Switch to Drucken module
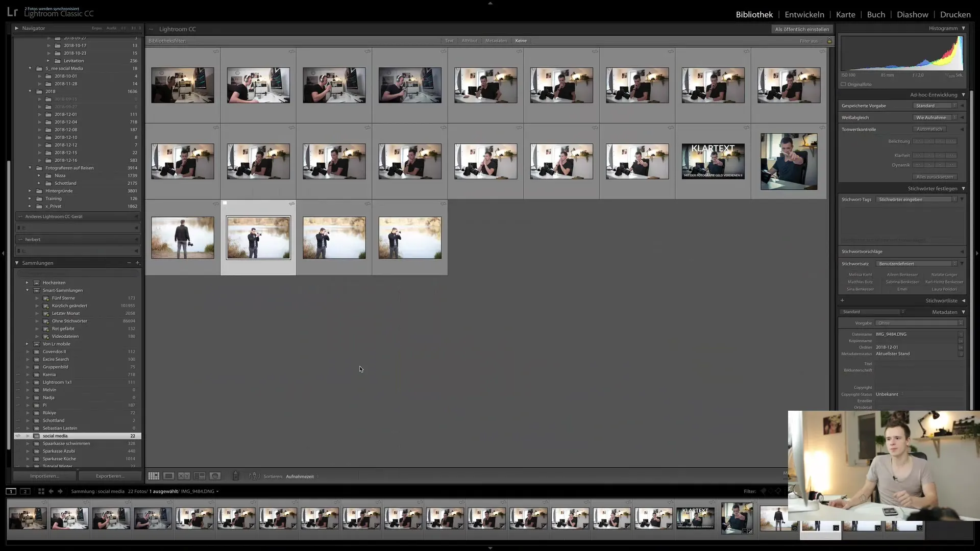 coord(955,14)
